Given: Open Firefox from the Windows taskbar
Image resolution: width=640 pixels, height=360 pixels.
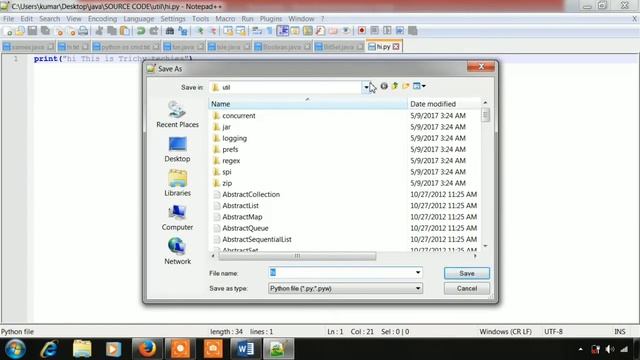Looking at the screenshot, I should tap(147, 349).
